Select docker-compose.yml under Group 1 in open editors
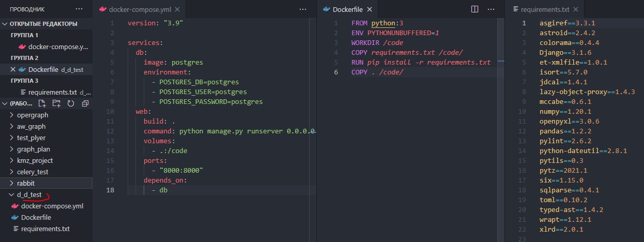 pos(58,47)
